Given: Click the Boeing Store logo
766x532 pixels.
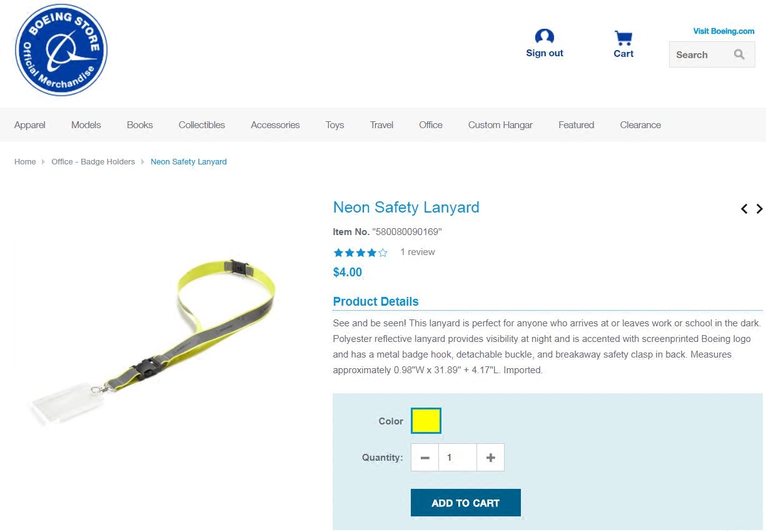Looking at the screenshot, I should click(x=61, y=50).
